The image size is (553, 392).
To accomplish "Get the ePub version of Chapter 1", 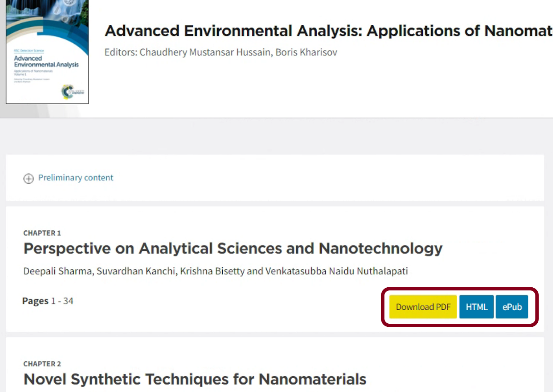I will tap(512, 307).
